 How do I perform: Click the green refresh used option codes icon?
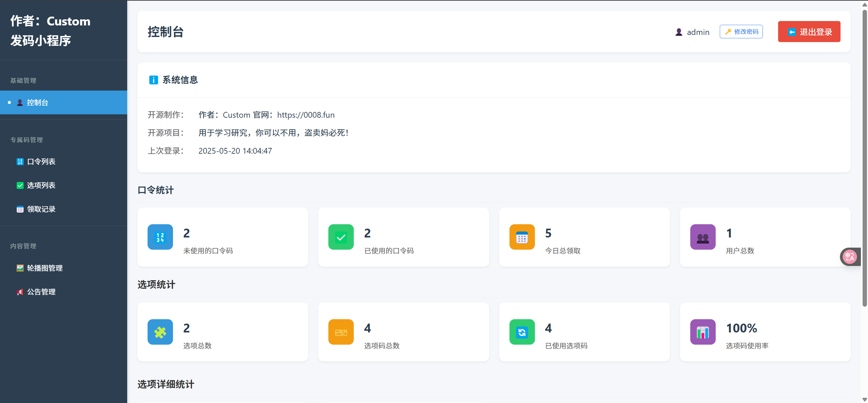click(522, 332)
